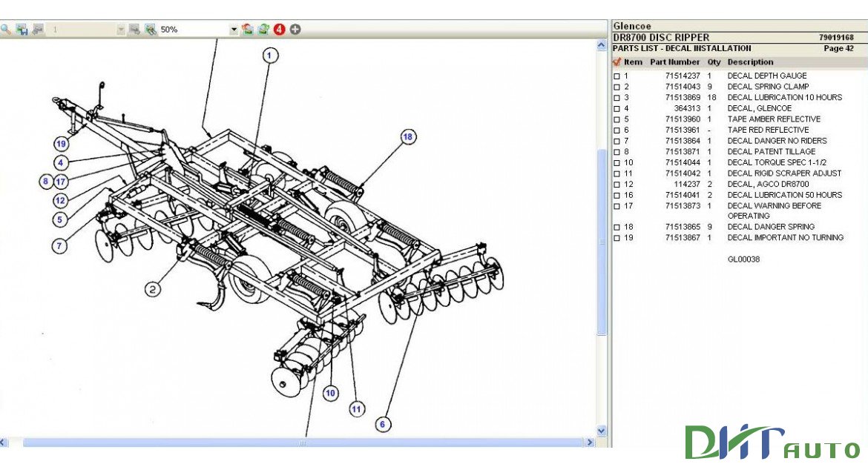Save the diagram image with the disk icon
868x467 pixels.
22,30
